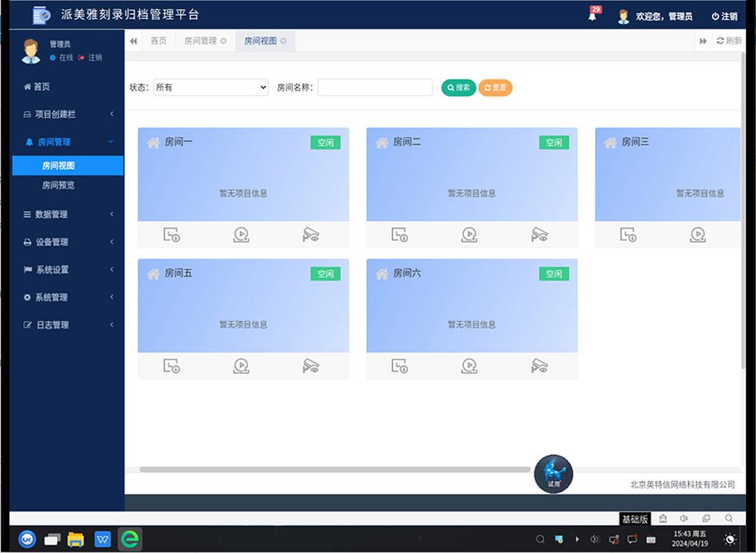The image size is (756, 553).
Task: Click the 刷新 refresh button
Action: click(729, 41)
